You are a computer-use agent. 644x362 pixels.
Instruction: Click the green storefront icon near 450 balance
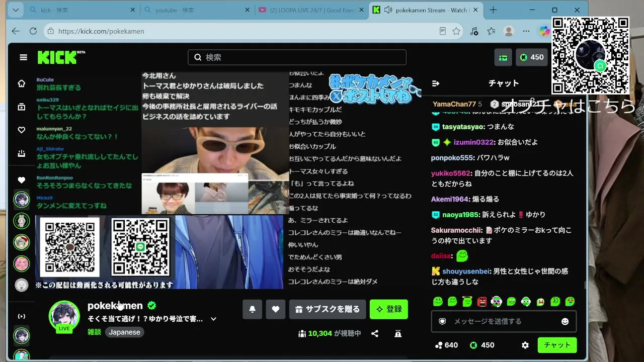[x=503, y=57]
